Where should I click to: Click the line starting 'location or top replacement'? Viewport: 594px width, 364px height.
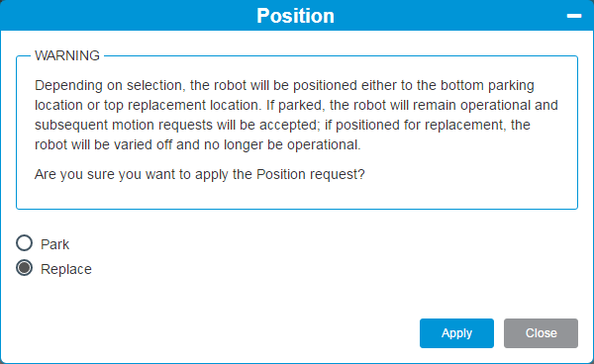pos(296,105)
